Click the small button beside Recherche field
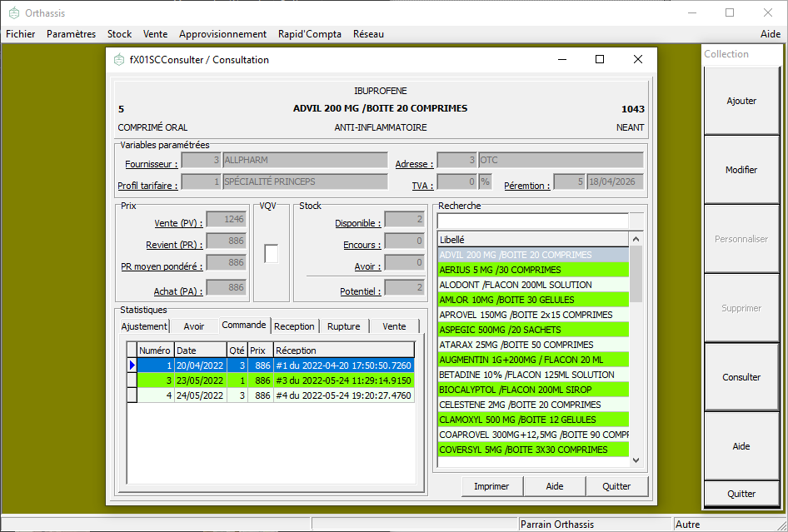This screenshot has height=532, width=788. coord(636,221)
